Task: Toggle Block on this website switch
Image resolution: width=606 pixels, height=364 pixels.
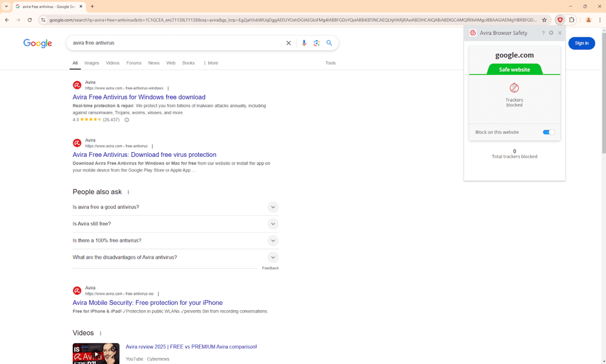Action: tap(549, 132)
